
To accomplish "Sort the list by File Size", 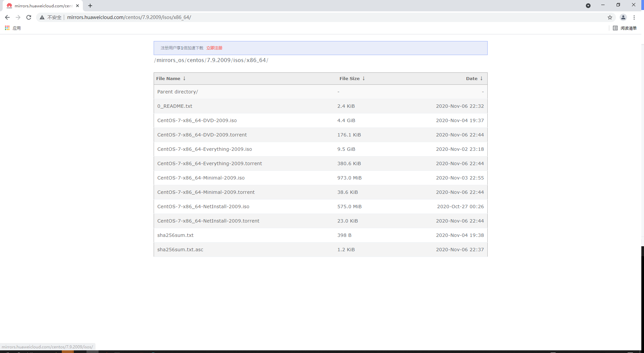I will [352, 78].
